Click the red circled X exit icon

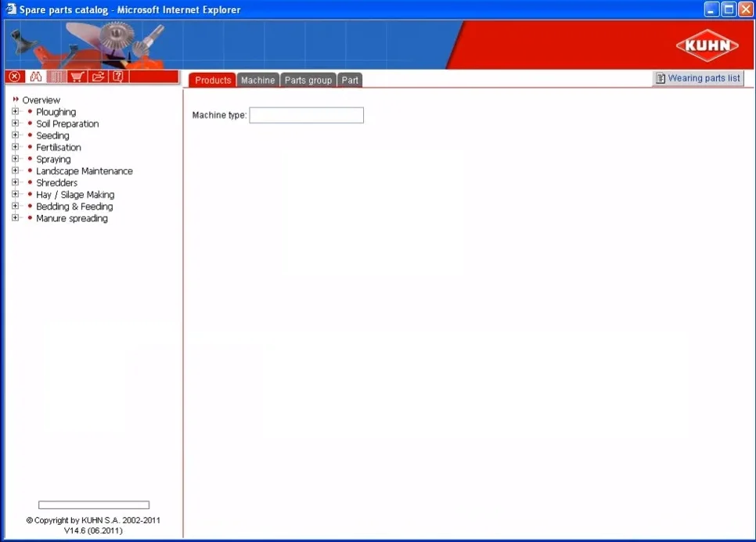pyautogui.click(x=15, y=77)
